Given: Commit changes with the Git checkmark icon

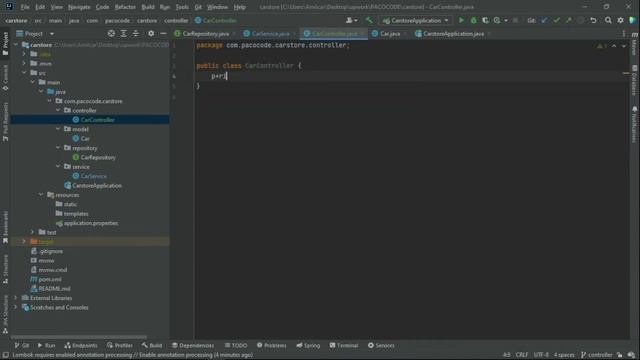Looking at the screenshot, I should pos(556,20).
